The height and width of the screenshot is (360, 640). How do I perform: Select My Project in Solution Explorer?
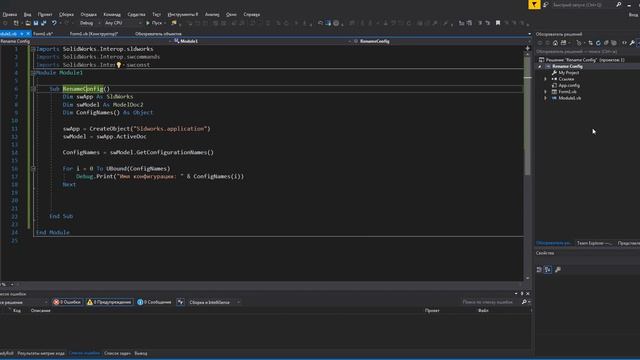(x=568, y=73)
